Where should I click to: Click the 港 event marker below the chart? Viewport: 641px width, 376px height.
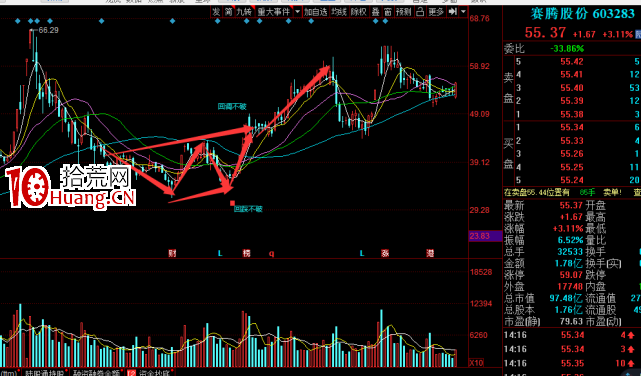tap(430, 253)
